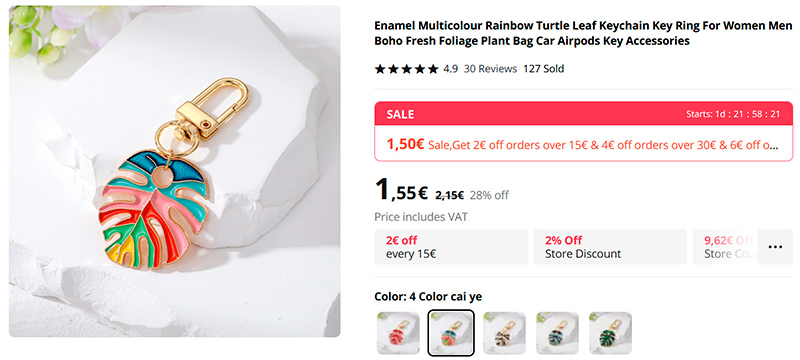
Task: Expand more coupons with three-dots button
Action: point(775,247)
